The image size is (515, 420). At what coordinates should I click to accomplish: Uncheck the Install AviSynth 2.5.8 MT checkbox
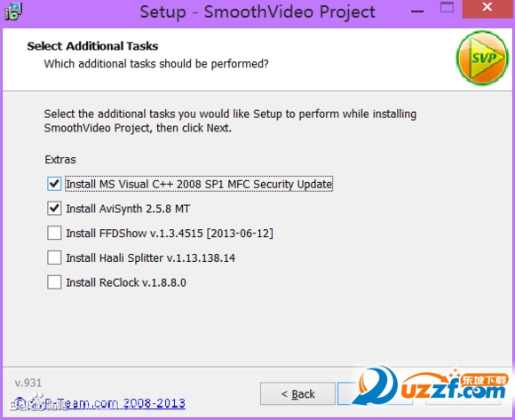click(x=54, y=209)
